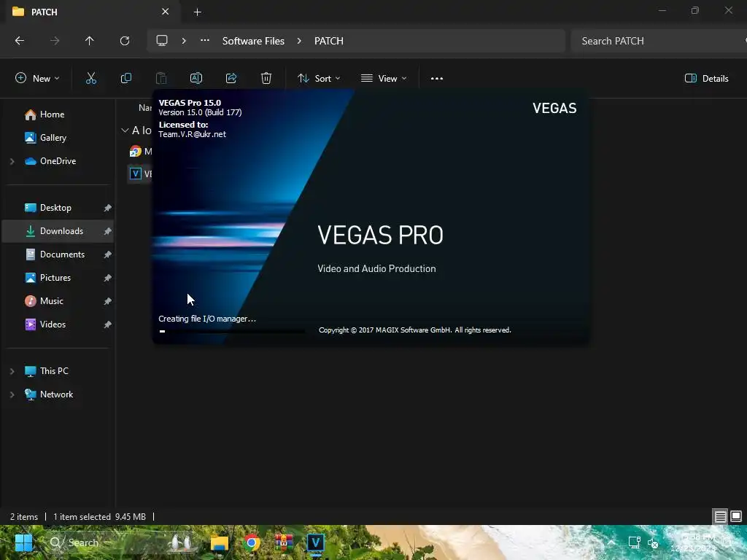Click the pin icon beside Documents

(x=108, y=254)
